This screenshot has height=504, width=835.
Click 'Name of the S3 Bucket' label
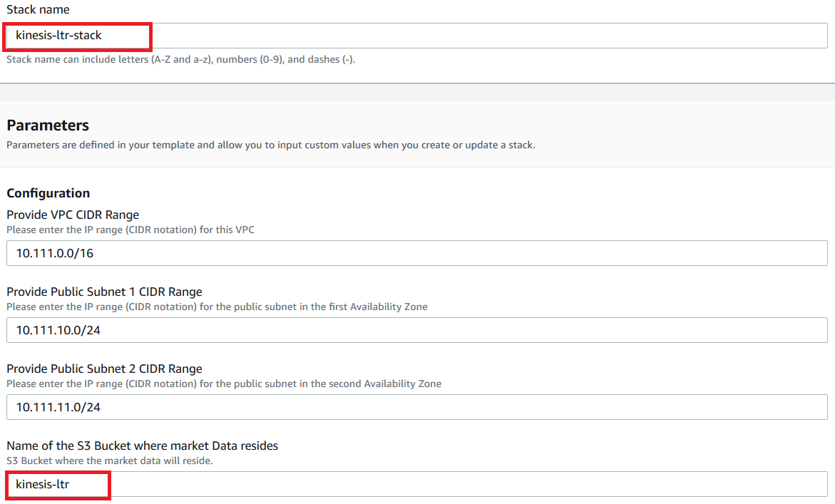142,446
